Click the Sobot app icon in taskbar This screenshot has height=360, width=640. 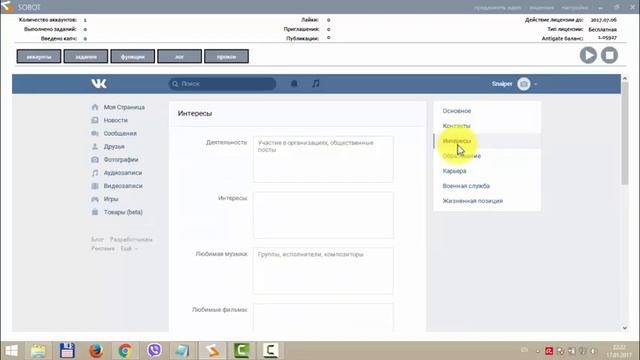[212, 351]
